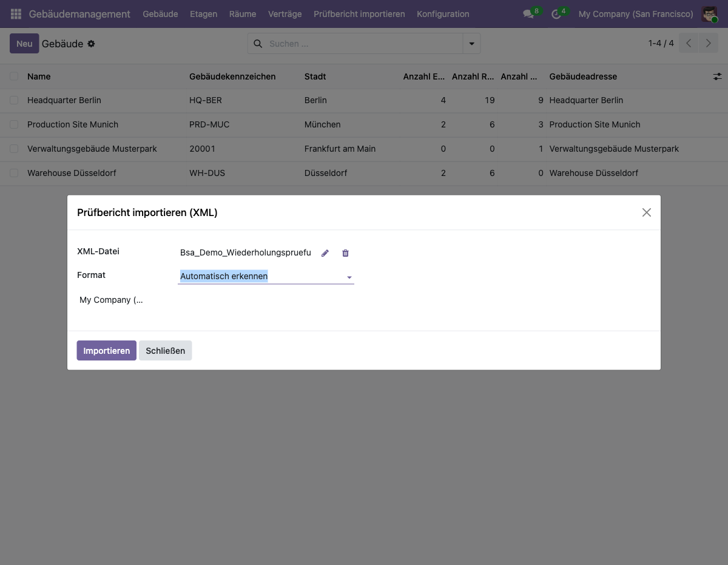Screen dimensions: 728x565
Task: Check the Warehouse Düsseldorf row checkbox
Action: click(x=14, y=173)
